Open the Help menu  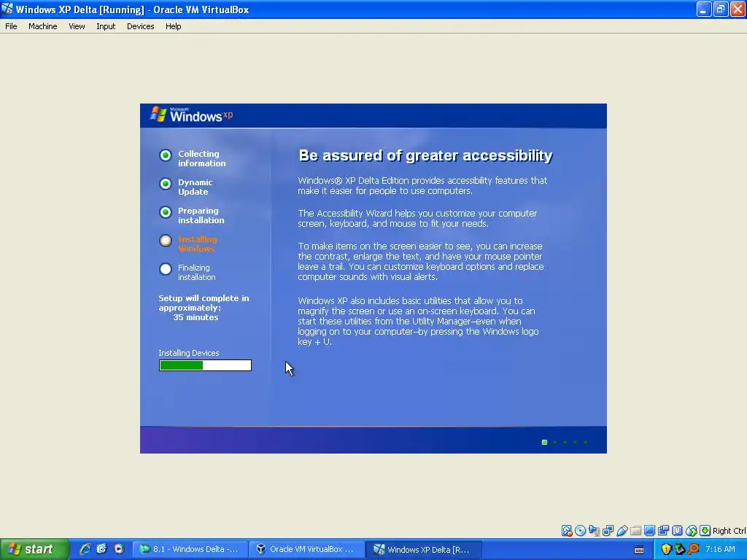pos(174,26)
